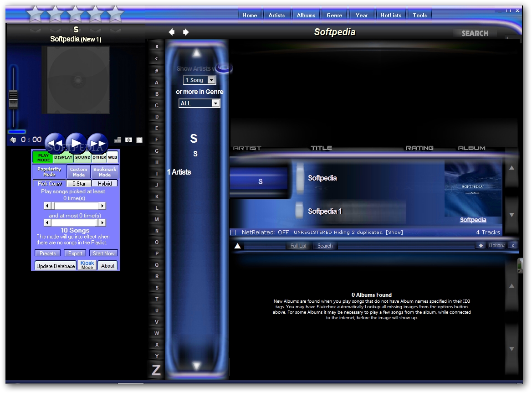Switch to Custom Mode
Image resolution: width=532 pixels, height=393 pixels.
(79, 172)
